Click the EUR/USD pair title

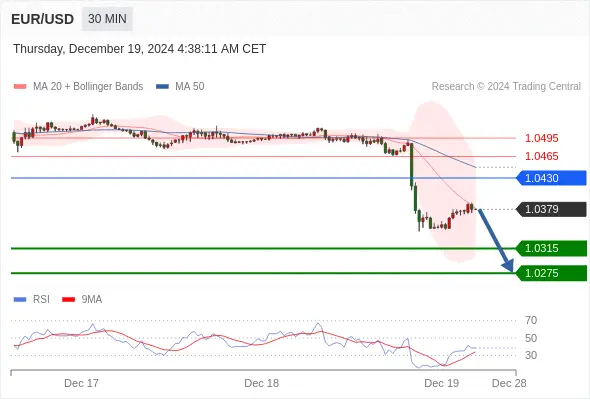pos(42,19)
